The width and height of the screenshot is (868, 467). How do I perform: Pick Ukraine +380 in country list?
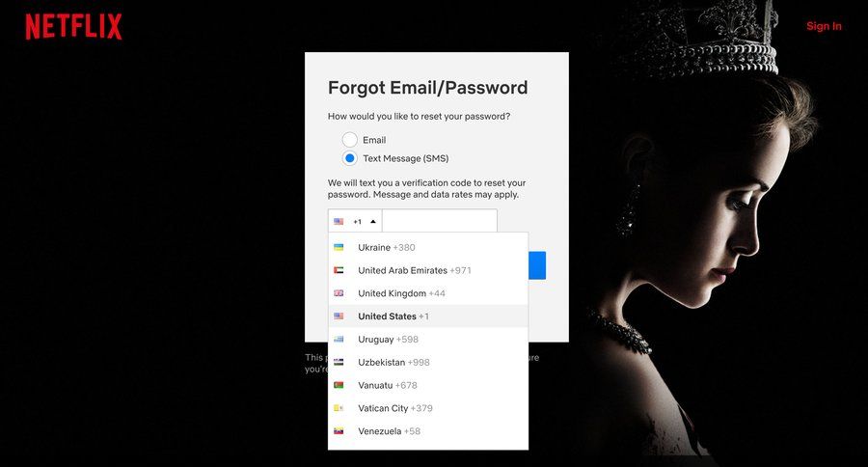coord(428,247)
